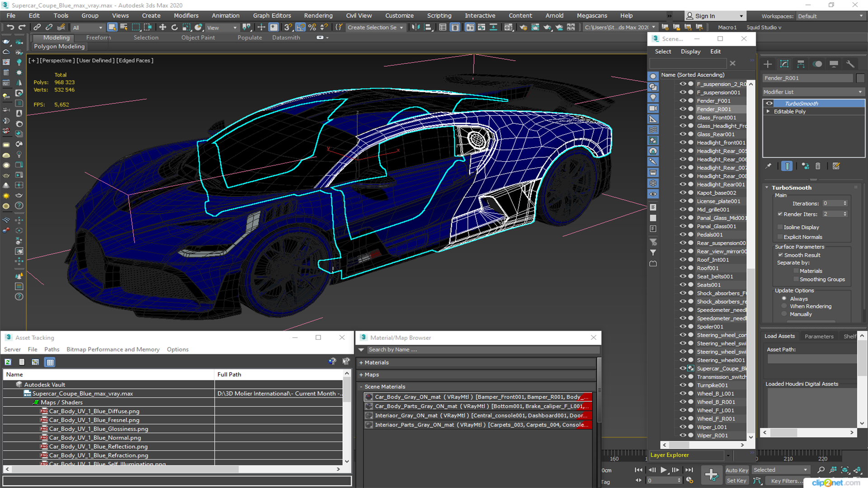Collapse Scene Materials group
This screenshot has height=488, width=868.
(x=361, y=387)
